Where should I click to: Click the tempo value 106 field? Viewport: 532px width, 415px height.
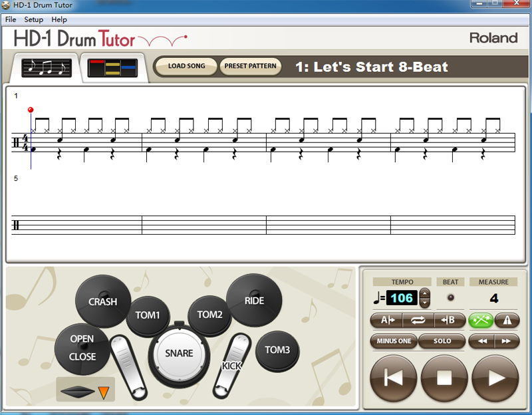(402, 298)
